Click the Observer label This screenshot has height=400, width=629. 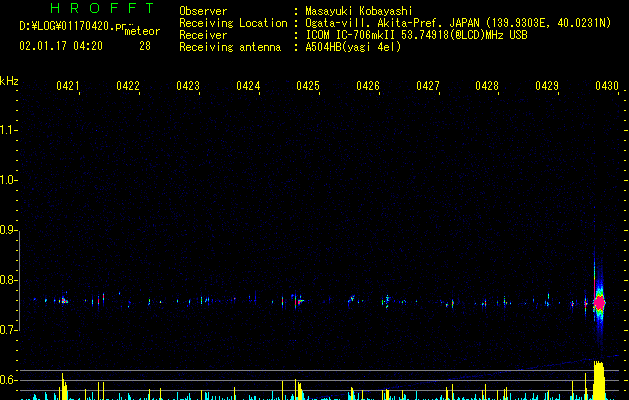tap(203, 11)
